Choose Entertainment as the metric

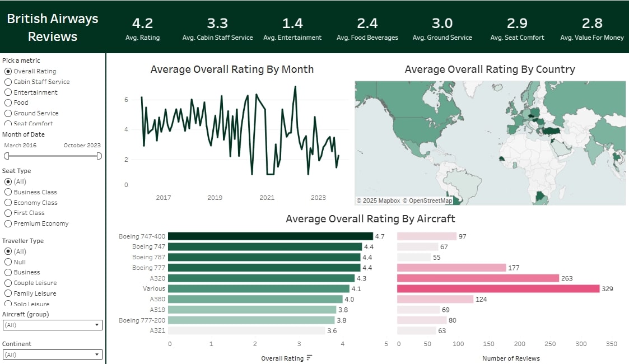click(8, 92)
